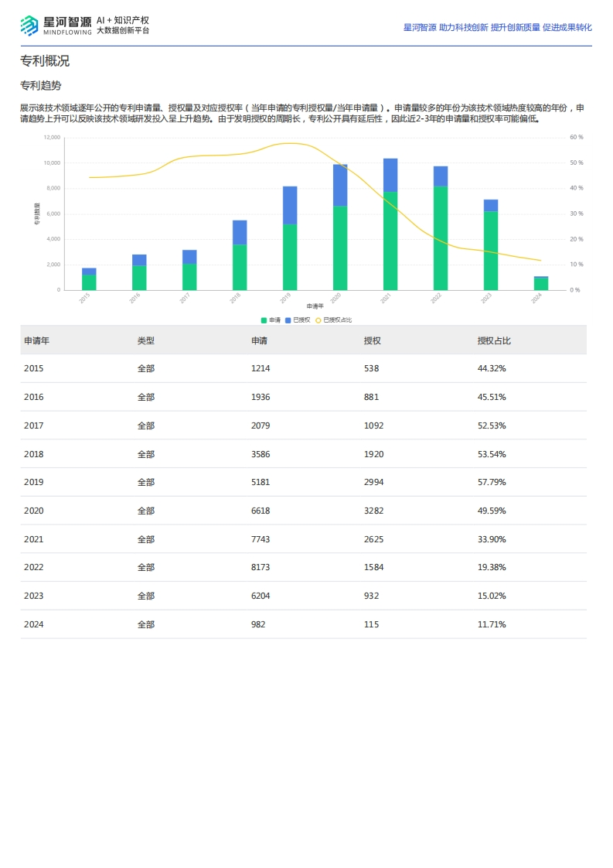
Task: Click the blue segment of the 2021 bar
Action: tap(390, 176)
